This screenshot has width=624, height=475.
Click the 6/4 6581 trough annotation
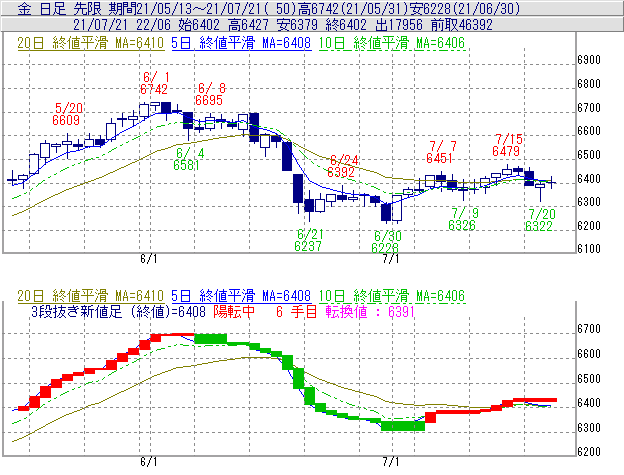tap(187, 159)
